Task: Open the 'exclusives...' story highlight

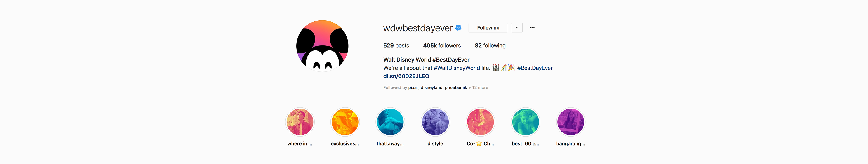Action: point(345,122)
